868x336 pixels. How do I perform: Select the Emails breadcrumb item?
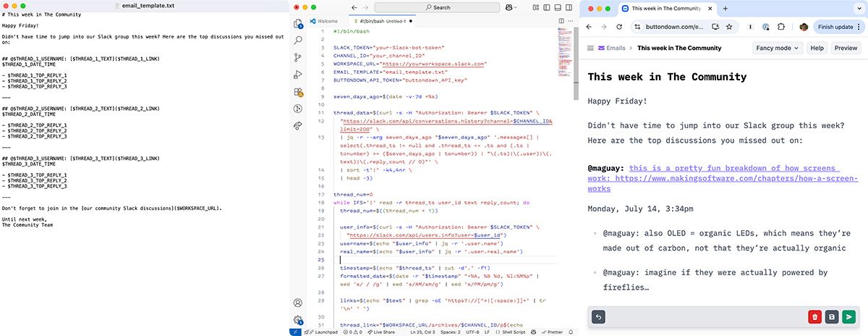(611, 48)
